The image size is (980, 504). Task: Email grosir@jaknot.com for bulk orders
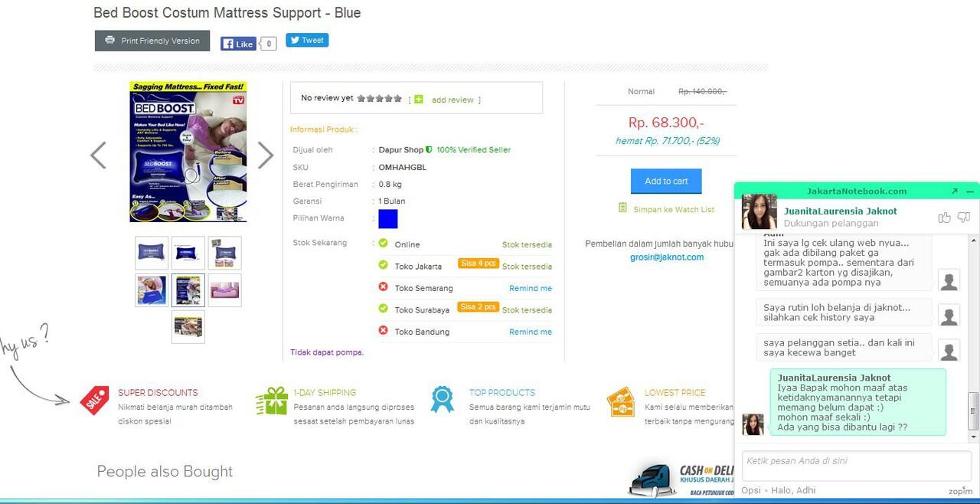pyautogui.click(x=667, y=257)
